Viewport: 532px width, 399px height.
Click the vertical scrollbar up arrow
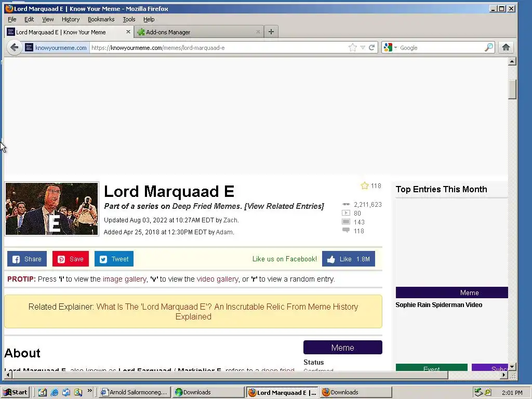coord(512,61)
